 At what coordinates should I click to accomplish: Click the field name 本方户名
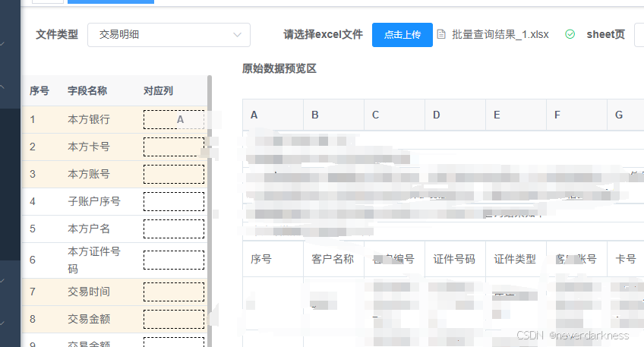(x=89, y=229)
